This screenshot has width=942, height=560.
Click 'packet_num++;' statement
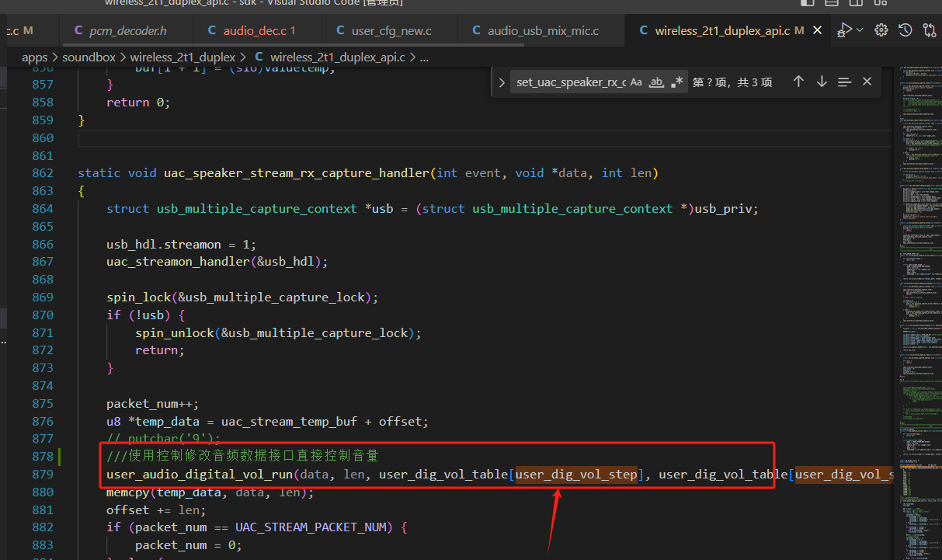click(153, 404)
